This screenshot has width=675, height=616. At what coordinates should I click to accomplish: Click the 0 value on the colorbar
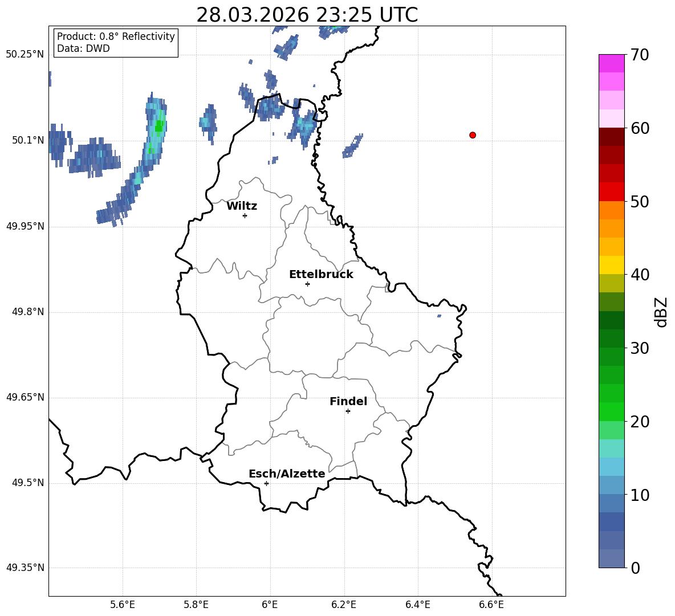pyautogui.click(x=636, y=568)
